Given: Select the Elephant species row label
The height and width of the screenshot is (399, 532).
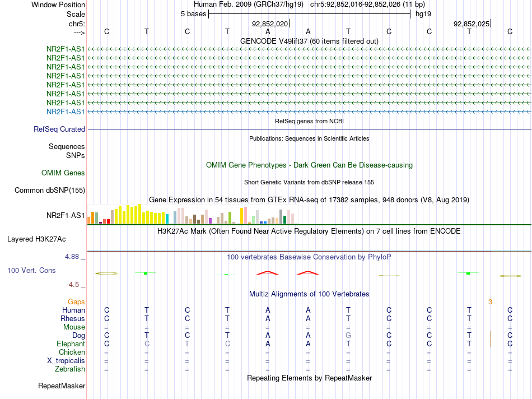Looking at the screenshot, I should click(71, 344).
